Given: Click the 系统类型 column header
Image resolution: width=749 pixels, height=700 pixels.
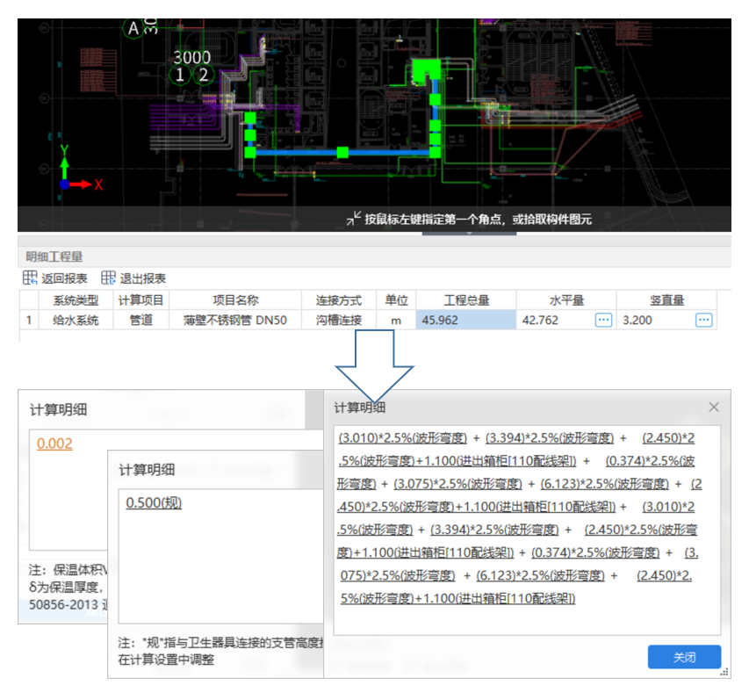Looking at the screenshot, I should click(x=76, y=299).
